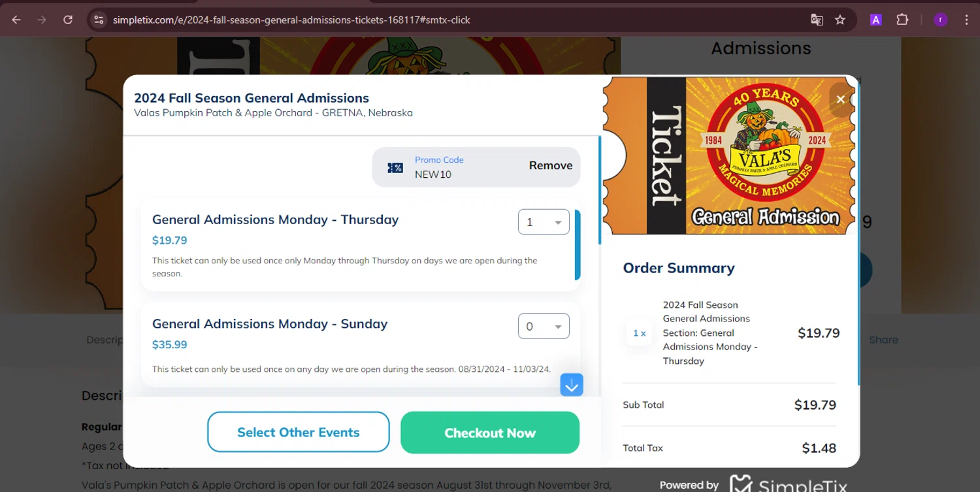980x492 pixels.
Task: Click the address bar URL
Action: [291, 20]
